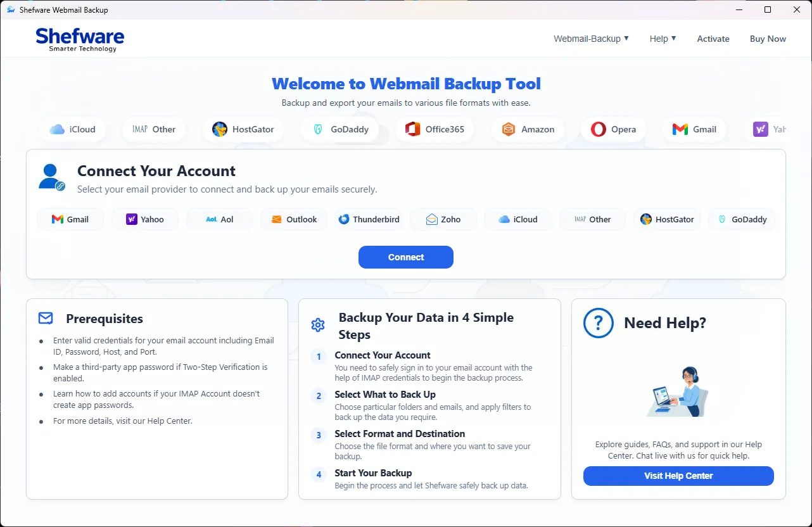Click the Start Your Backup title
Viewport: 812px width, 527px height.
[x=373, y=473]
